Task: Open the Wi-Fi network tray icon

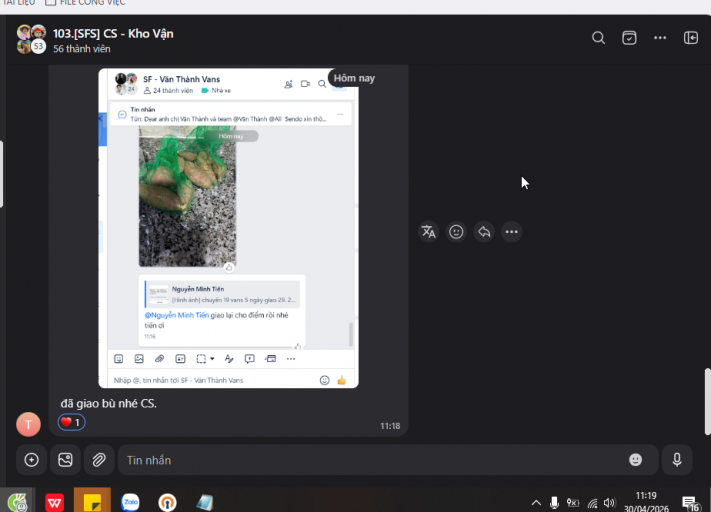Action: click(592, 502)
